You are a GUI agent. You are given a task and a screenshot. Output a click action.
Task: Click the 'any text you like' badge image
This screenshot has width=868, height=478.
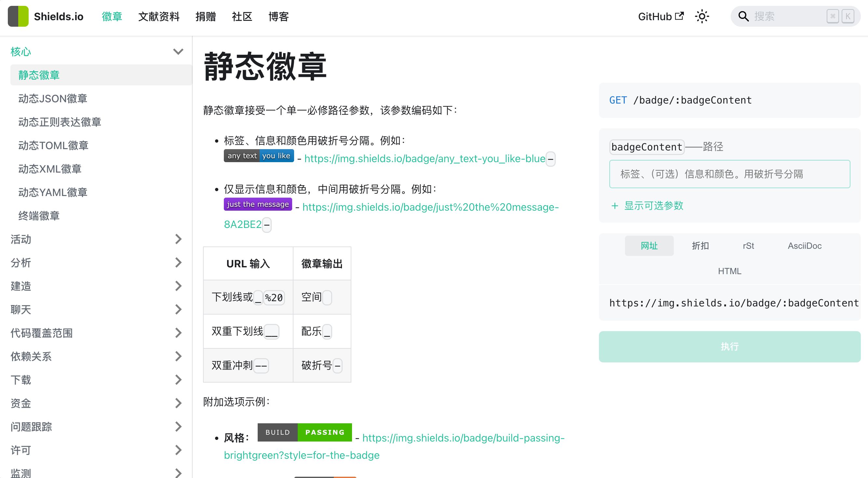[x=259, y=156]
